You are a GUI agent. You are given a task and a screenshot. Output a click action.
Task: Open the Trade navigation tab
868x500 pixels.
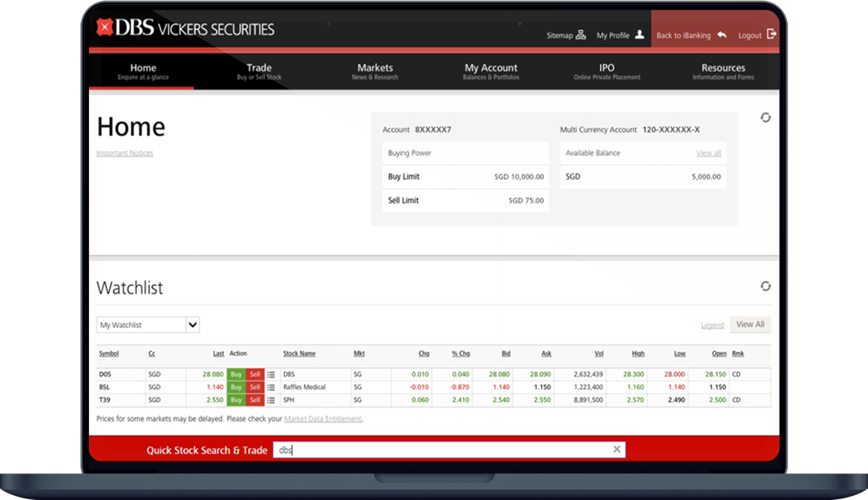click(x=259, y=72)
